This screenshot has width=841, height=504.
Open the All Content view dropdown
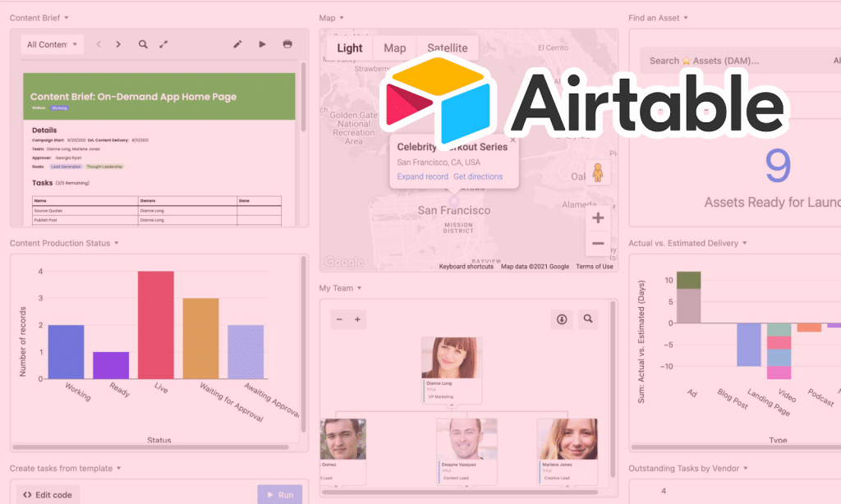click(52, 44)
